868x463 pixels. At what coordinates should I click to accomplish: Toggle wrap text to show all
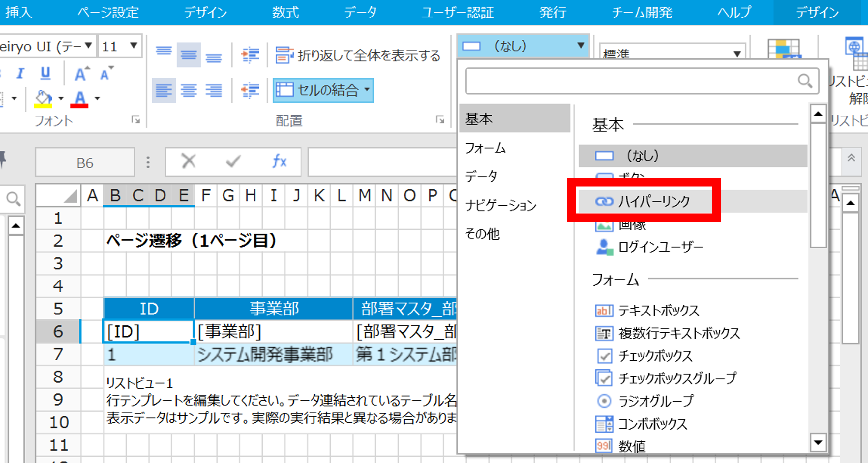point(358,55)
